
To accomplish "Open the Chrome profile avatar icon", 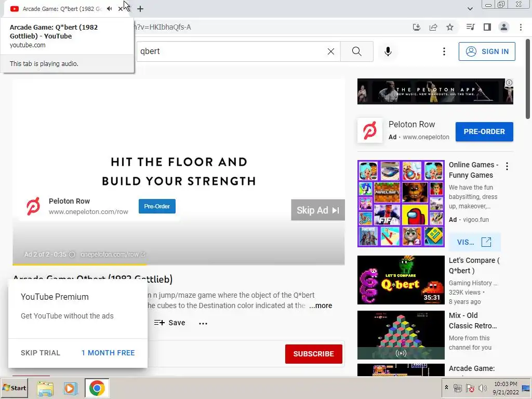I will coord(504,27).
